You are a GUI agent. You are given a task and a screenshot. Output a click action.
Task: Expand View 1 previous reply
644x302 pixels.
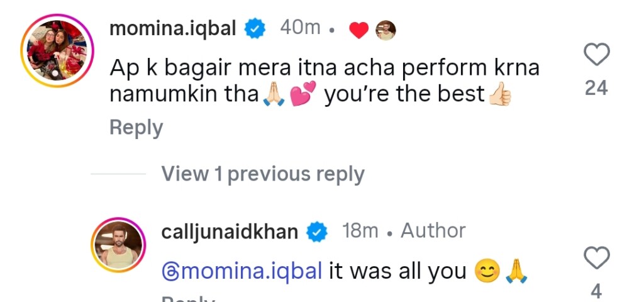(263, 174)
